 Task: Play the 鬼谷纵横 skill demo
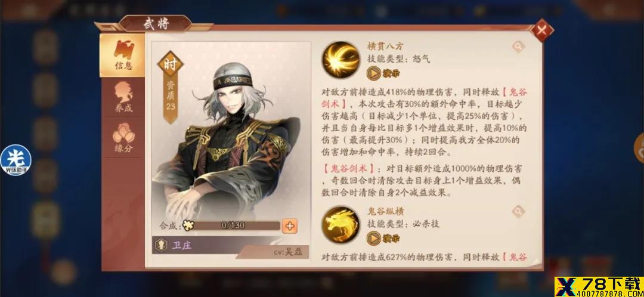click(x=383, y=237)
